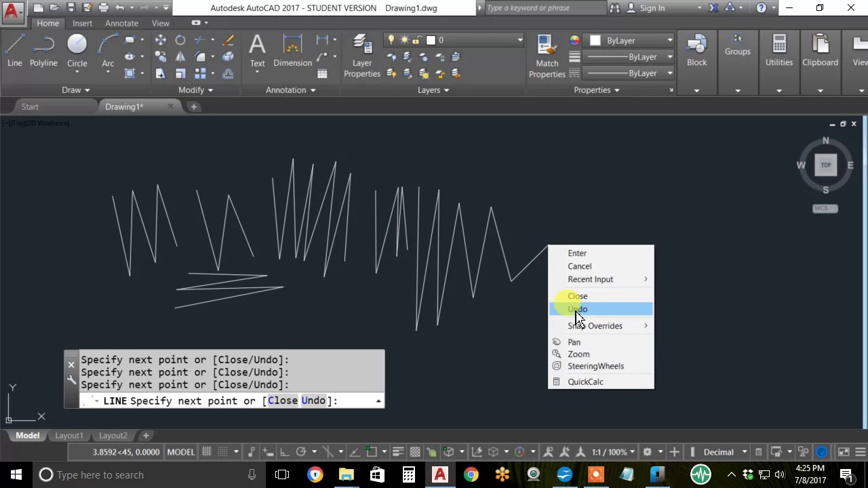Image resolution: width=868 pixels, height=488 pixels.
Task: Toggle hardware acceleration blue icon
Action: click(x=822, y=452)
